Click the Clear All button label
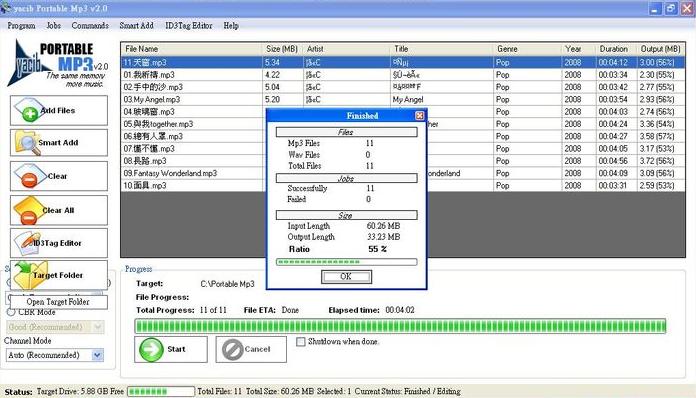 [58, 210]
